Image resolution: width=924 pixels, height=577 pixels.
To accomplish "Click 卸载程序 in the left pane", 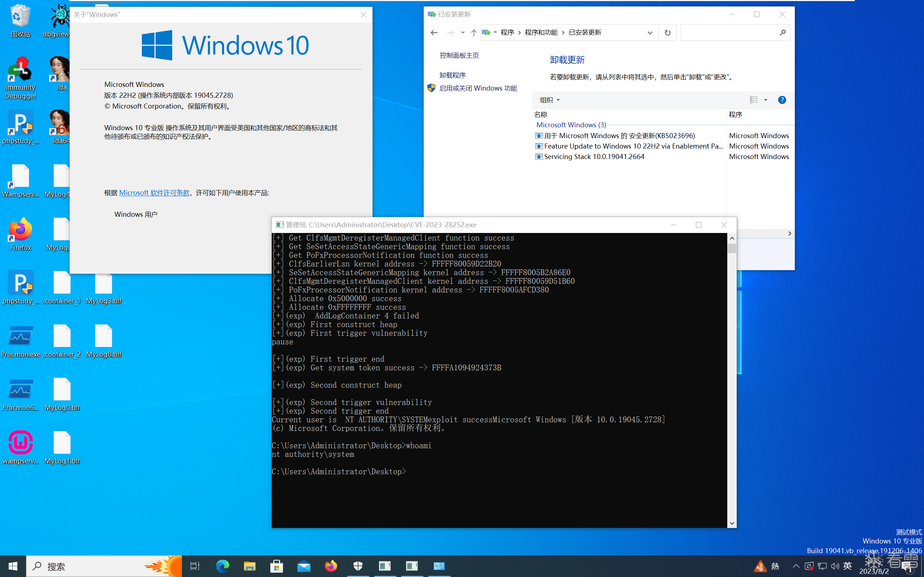I will point(453,75).
